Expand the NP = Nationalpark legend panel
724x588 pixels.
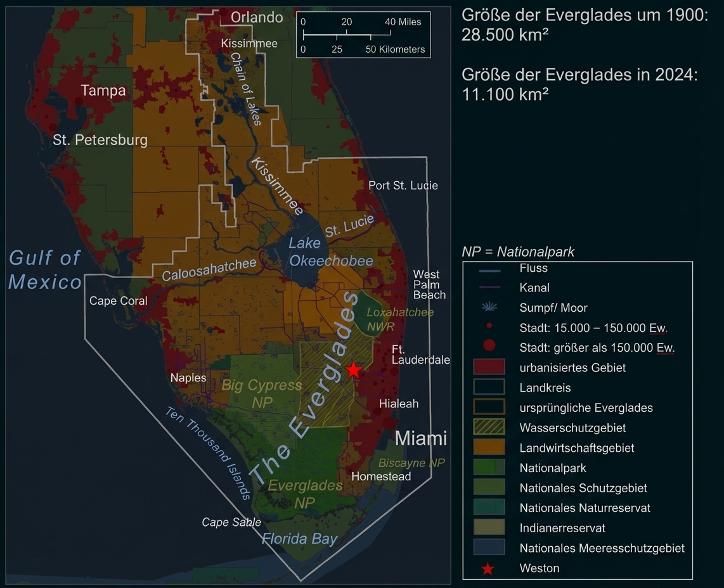point(518,252)
